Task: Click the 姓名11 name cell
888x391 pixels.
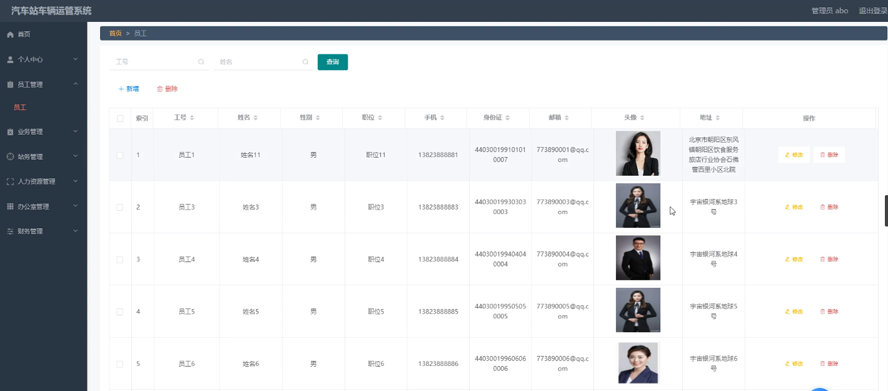Action: pos(250,155)
